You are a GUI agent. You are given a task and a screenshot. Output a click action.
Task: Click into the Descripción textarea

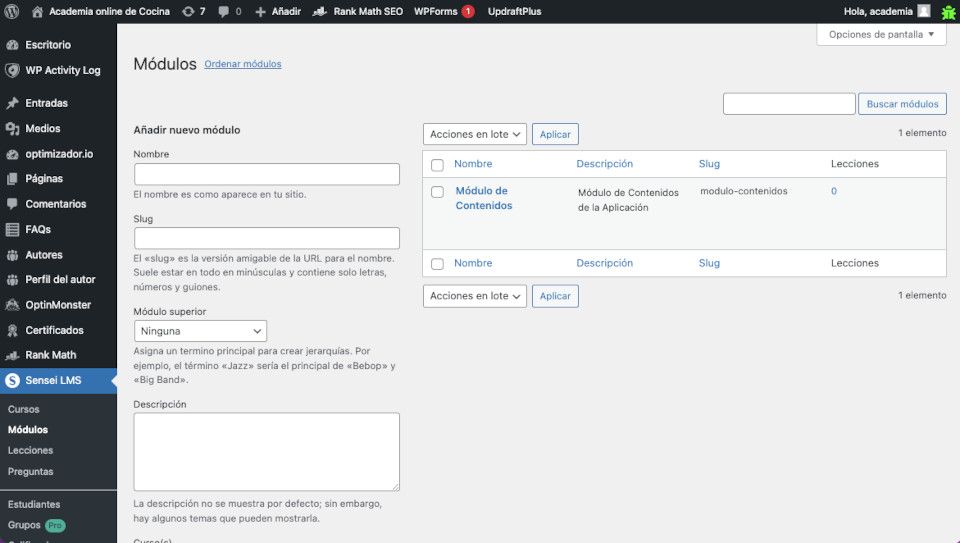click(x=267, y=452)
